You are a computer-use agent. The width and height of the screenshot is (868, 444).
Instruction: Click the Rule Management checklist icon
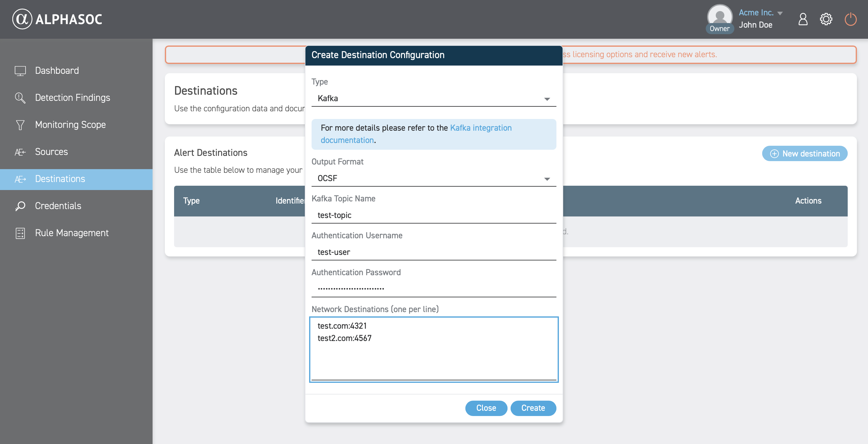(x=20, y=233)
